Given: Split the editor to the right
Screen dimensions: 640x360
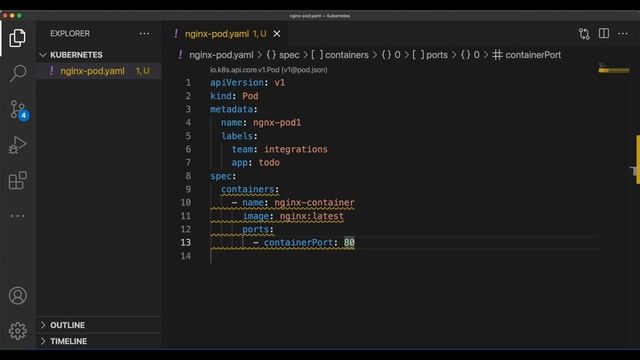Looking at the screenshot, I should point(604,33).
